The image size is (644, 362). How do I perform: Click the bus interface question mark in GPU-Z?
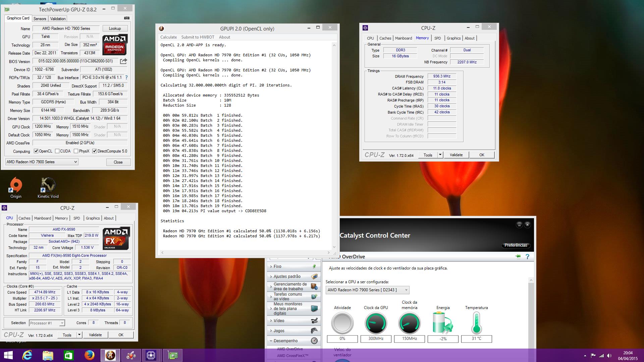[126, 77]
